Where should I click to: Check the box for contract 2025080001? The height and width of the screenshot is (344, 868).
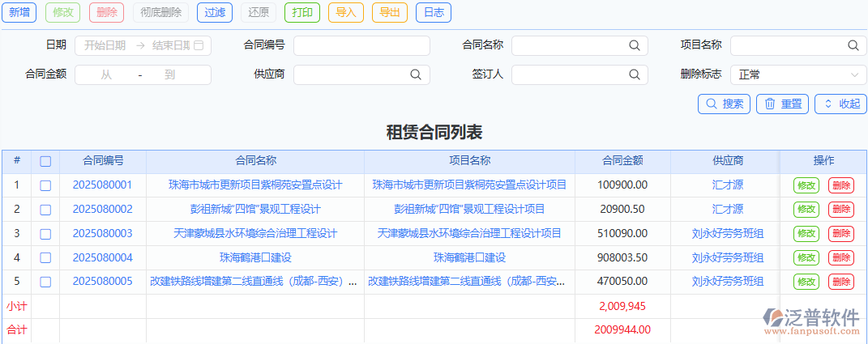tap(45, 185)
